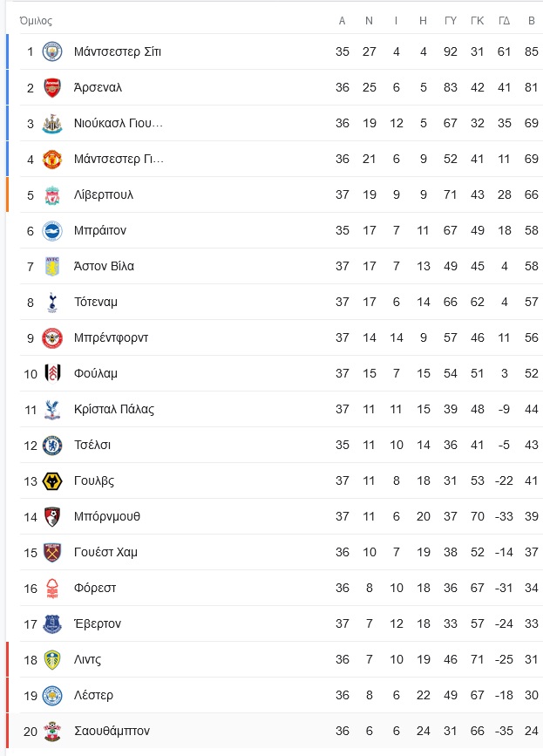Click the Manchester United crest icon

click(52, 159)
